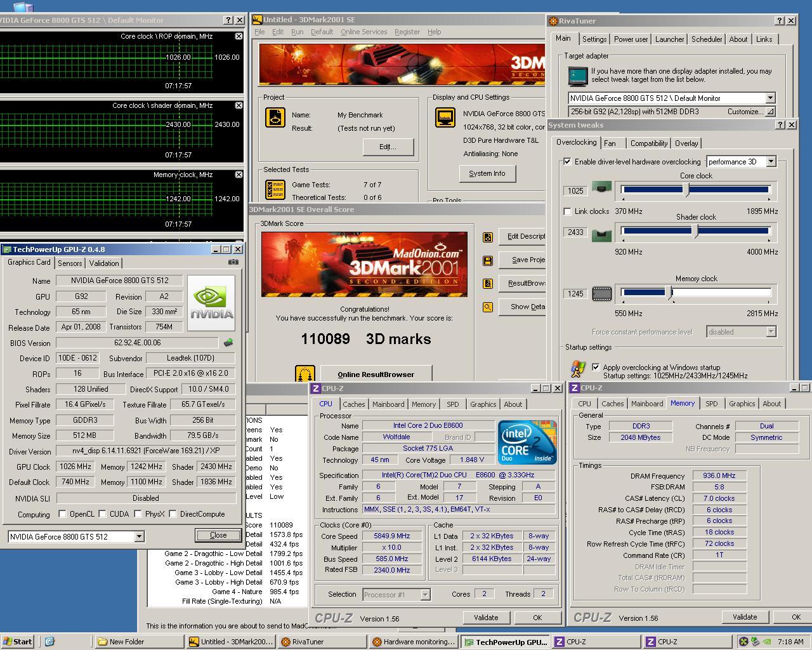Click the Hardware monitoring taskbar button

[x=414, y=642]
